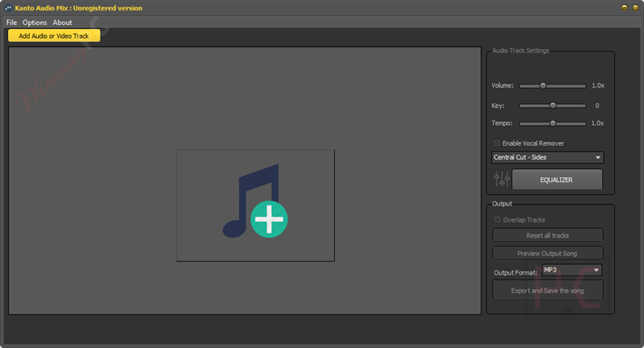
Task: Open the EQUALIZER button
Action: coord(557,180)
